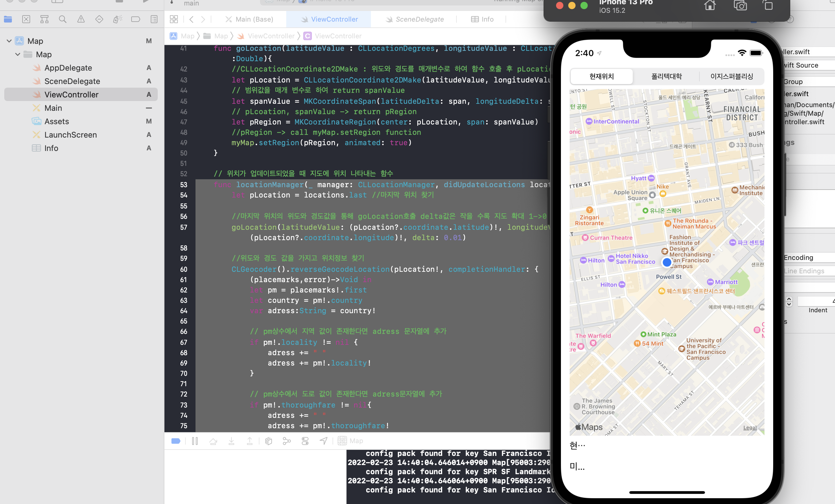Click the Legal link on the map
The width and height of the screenshot is (835, 504).
point(750,428)
